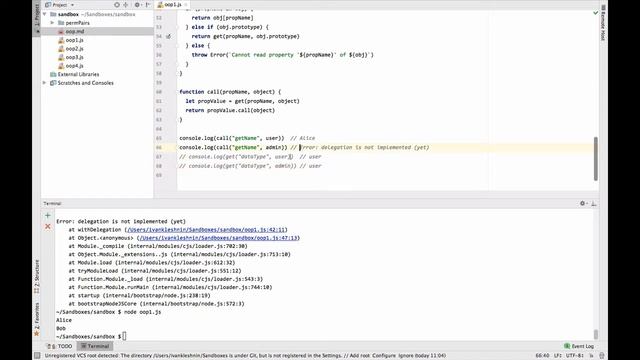640x360 pixels.
Task: Close terminal session with red X
Action: coord(48,226)
